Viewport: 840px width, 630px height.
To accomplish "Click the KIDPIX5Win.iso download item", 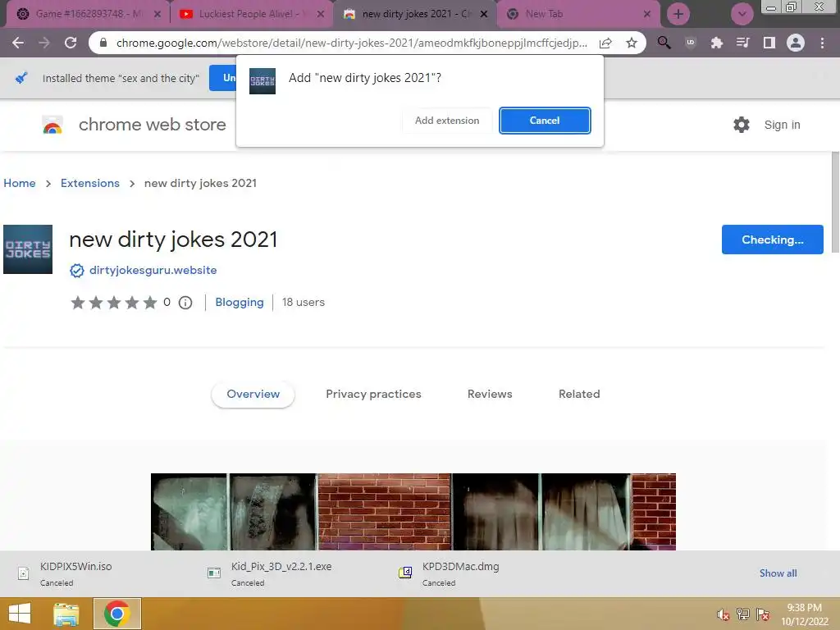I will (75, 573).
